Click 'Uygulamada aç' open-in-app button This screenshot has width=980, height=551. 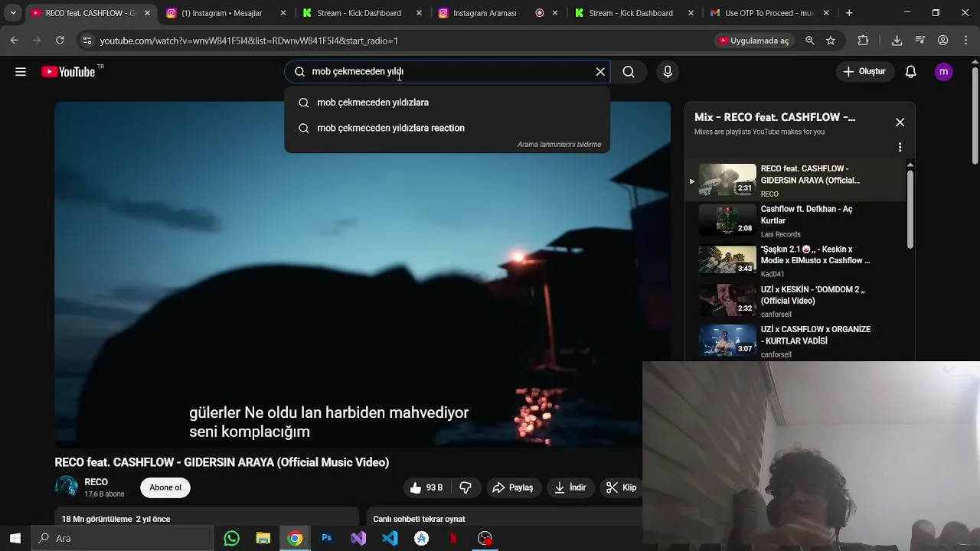pyautogui.click(x=753, y=41)
